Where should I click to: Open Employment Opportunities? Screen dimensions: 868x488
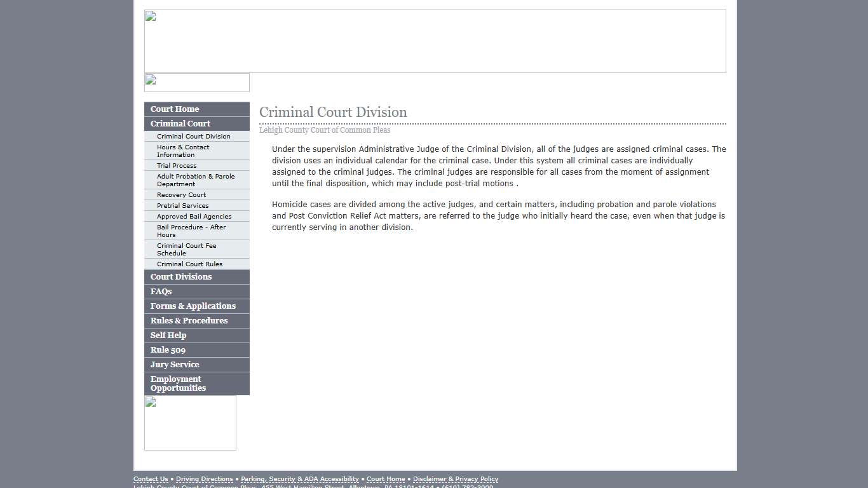(x=177, y=383)
